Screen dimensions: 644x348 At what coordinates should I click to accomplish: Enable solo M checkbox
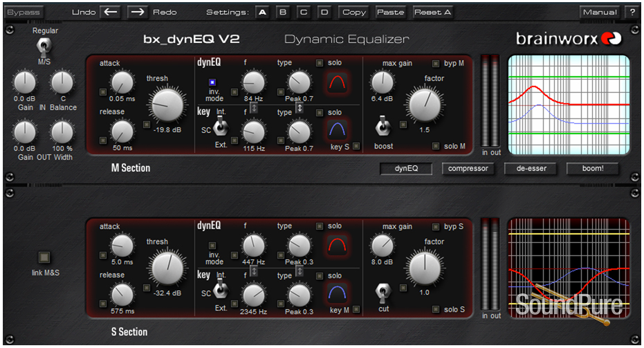tap(436, 146)
